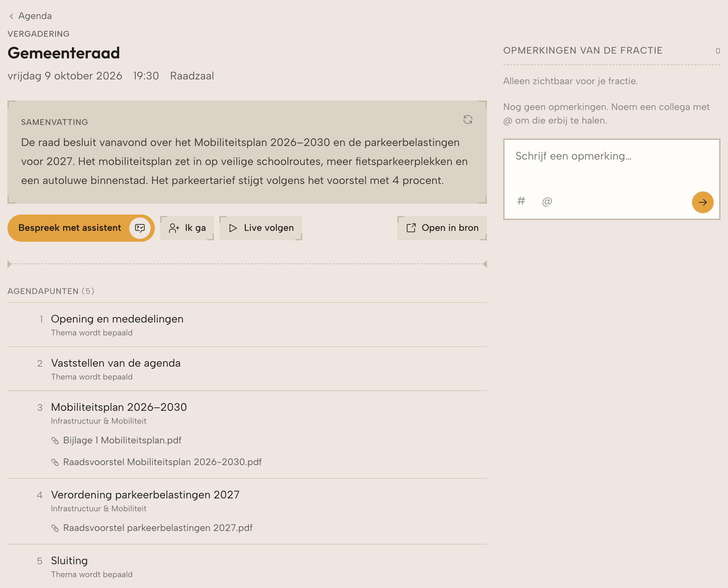Mention a colleague with the @ icon
The height and width of the screenshot is (588, 728).
point(547,202)
